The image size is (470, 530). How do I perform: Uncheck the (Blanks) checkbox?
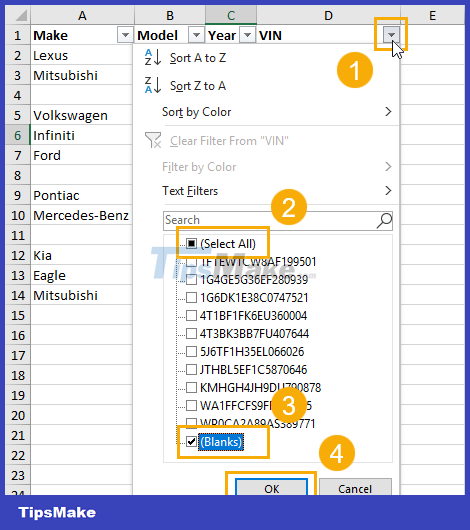(x=191, y=441)
